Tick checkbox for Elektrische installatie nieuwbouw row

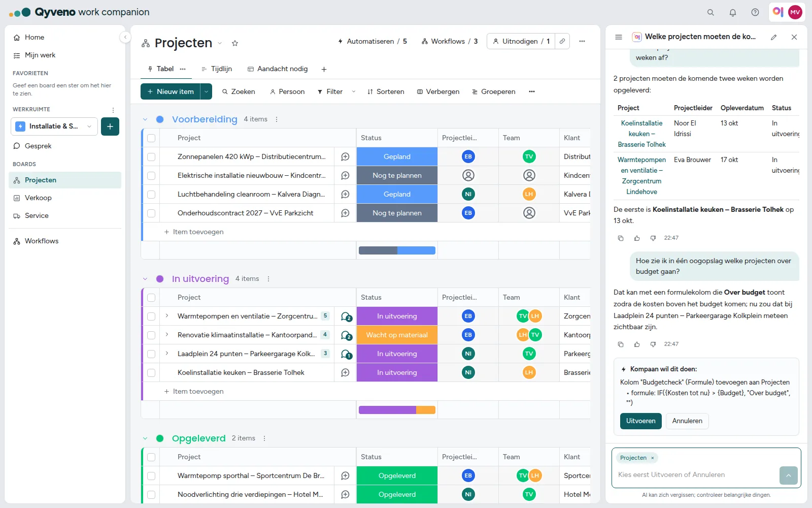[151, 176]
